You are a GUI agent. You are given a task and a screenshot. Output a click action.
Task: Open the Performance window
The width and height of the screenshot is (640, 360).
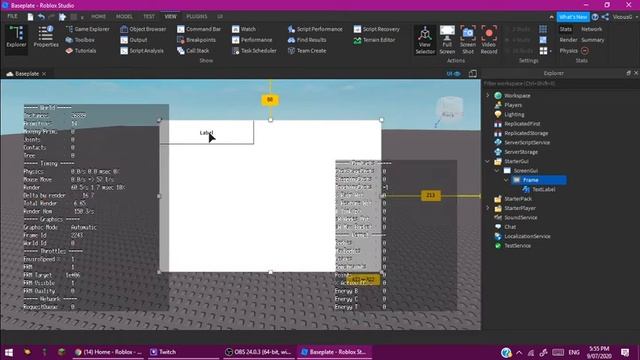pos(252,40)
